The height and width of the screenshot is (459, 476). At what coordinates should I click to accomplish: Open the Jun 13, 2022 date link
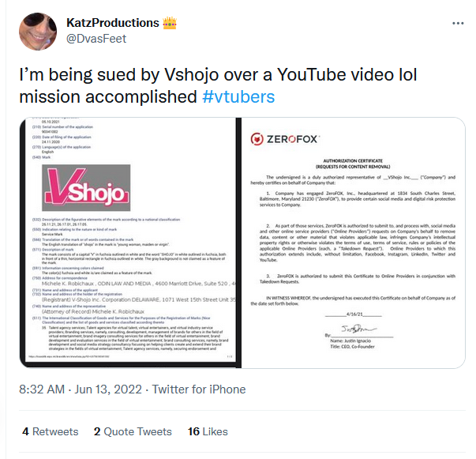point(108,389)
